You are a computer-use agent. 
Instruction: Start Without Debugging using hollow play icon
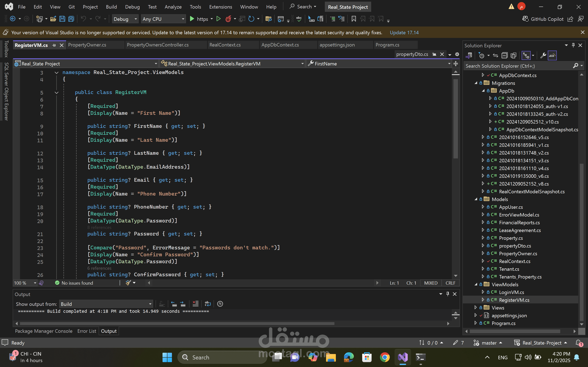tap(218, 19)
